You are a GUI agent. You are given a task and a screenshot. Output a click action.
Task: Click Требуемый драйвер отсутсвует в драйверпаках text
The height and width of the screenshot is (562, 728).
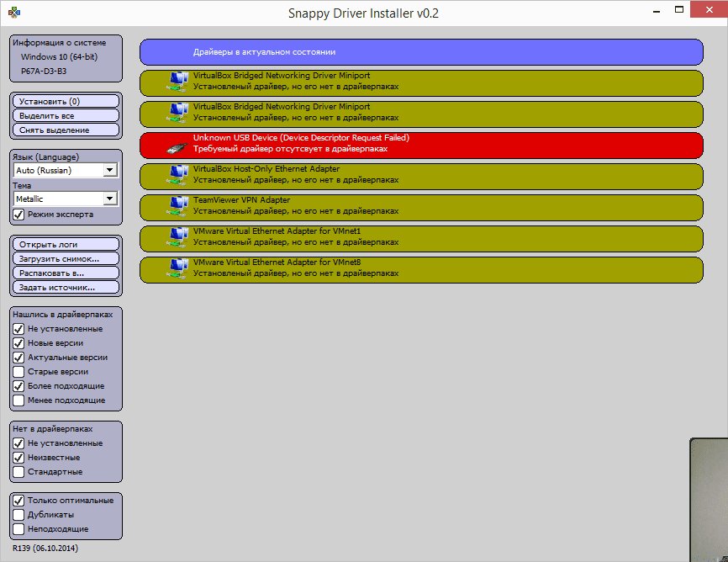click(x=290, y=149)
